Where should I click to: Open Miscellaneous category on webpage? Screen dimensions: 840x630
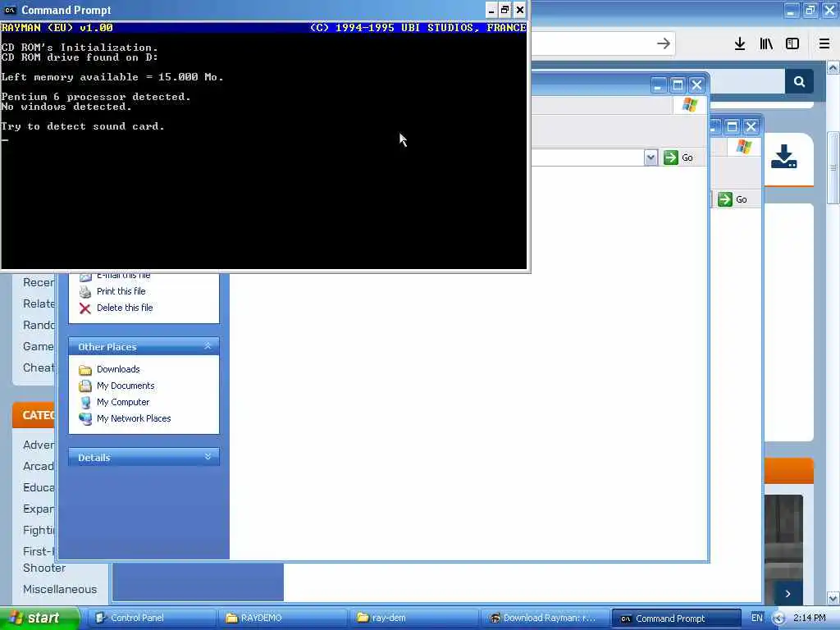click(59, 589)
